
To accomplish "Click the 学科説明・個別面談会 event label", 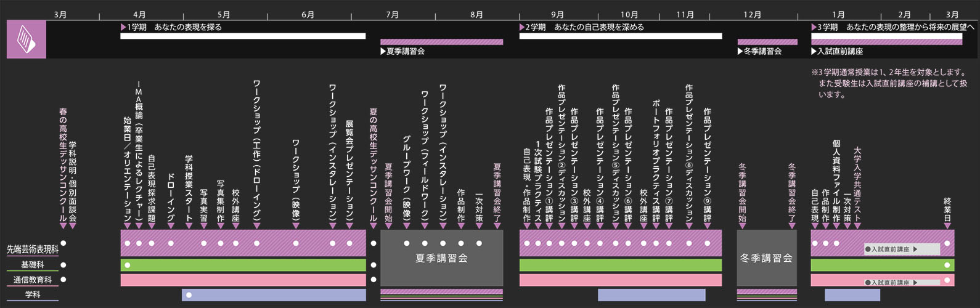I will click(x=73, y=182).
